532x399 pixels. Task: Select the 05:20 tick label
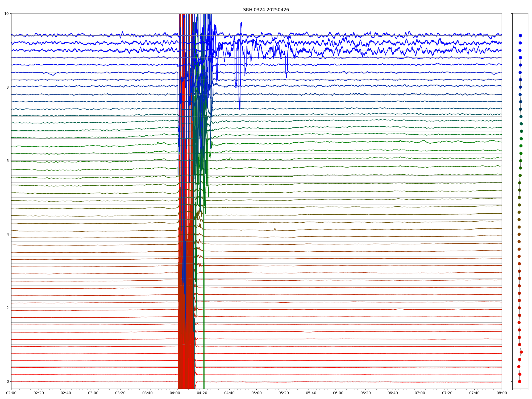[x=284, y=393]
